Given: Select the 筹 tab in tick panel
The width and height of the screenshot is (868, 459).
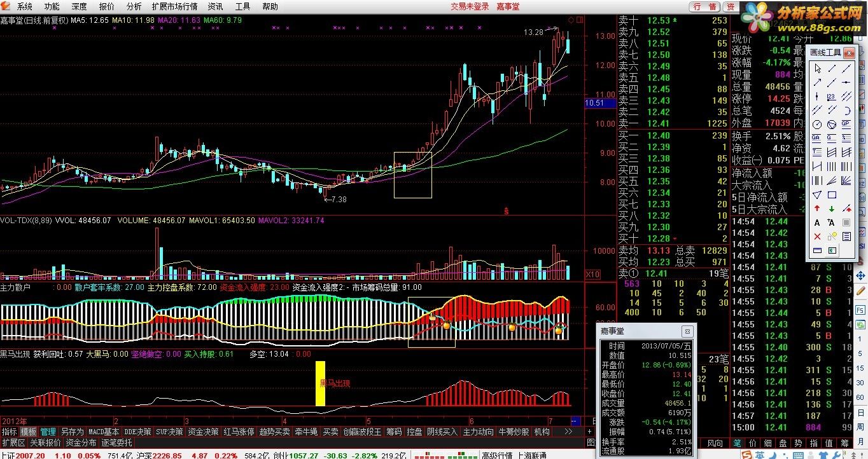Looking at the screenshot, I should [844, 443].
